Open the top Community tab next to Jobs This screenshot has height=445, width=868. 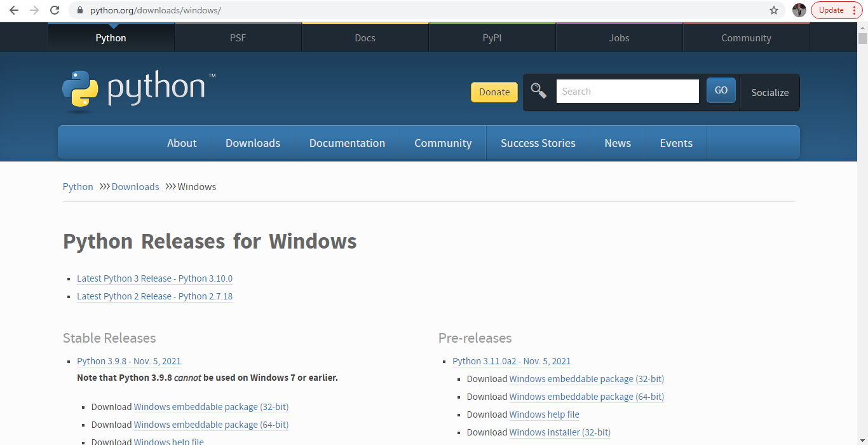pyautogui.click(x=746, y=38)
